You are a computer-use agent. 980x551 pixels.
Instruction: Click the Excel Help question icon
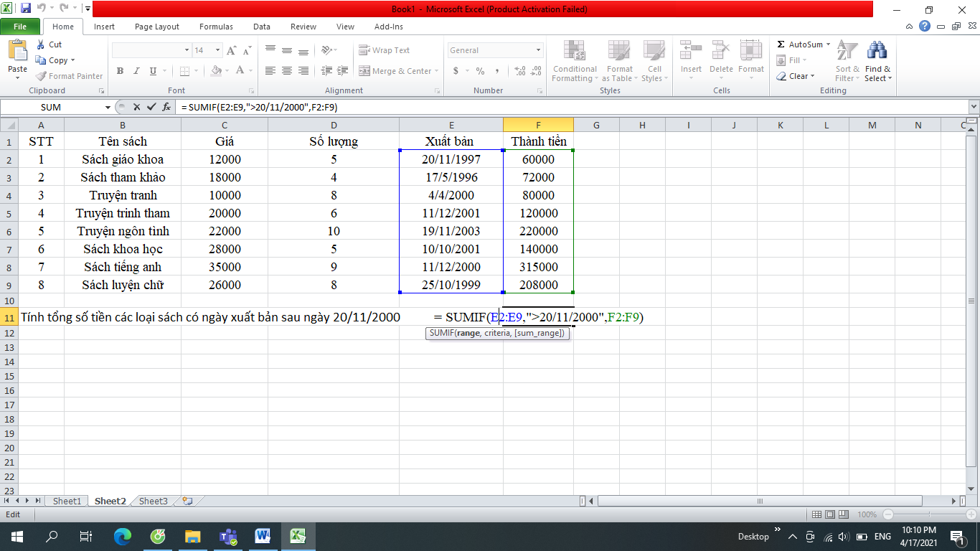click(x=925, y=27)
